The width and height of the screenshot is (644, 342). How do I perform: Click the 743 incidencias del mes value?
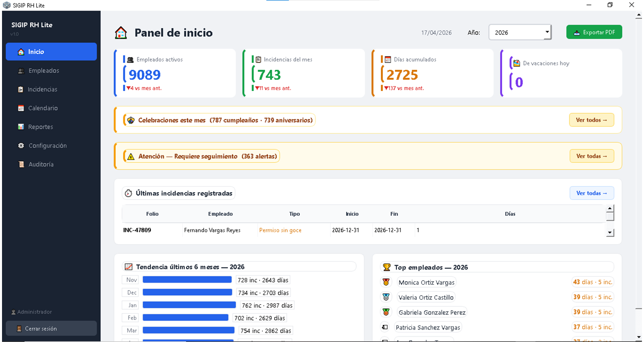[269, 75]
